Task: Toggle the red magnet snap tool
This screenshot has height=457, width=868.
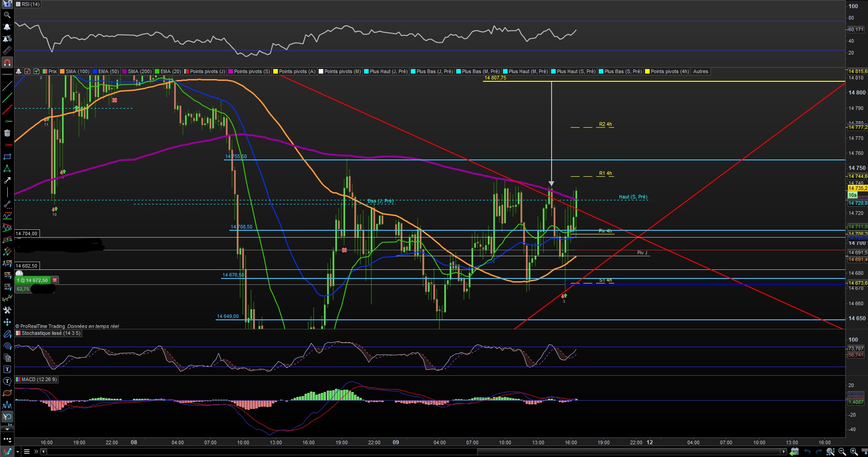Action: tap(7, 62)
